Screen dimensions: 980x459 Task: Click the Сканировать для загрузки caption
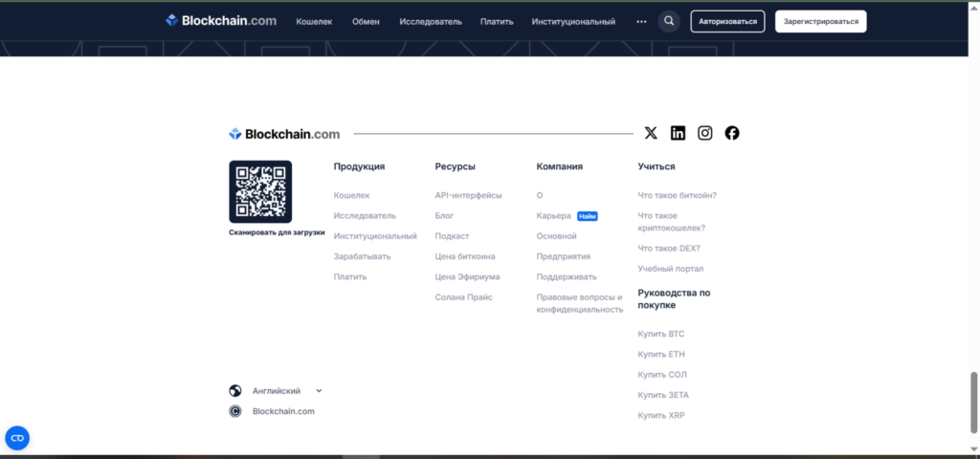tap(277, 232)
